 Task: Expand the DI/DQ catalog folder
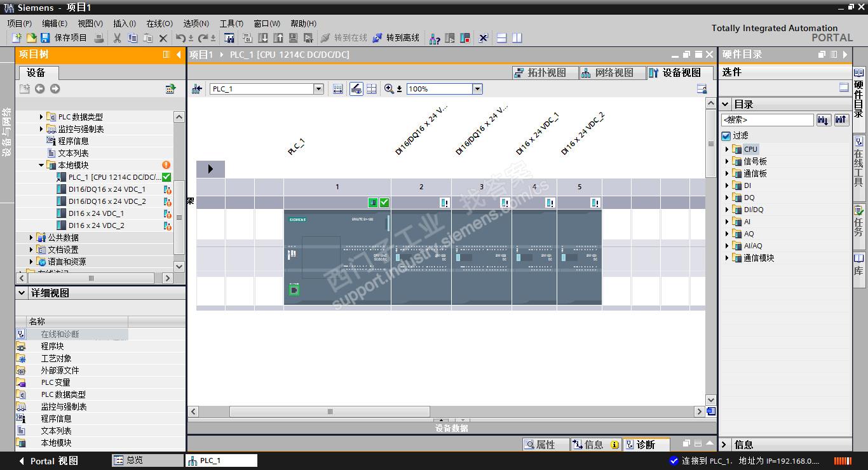[727, 210]
